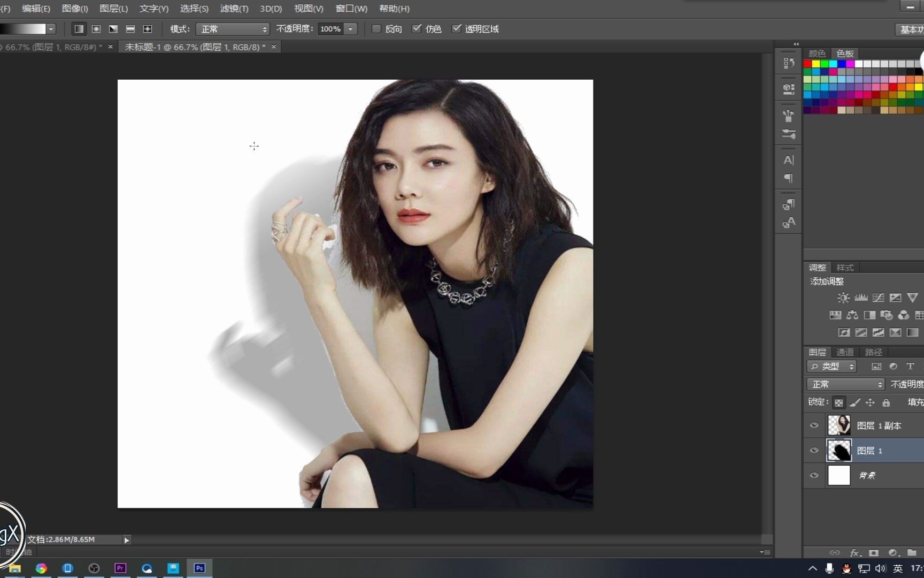Filter layers by pixel layer type

(876, 367)
